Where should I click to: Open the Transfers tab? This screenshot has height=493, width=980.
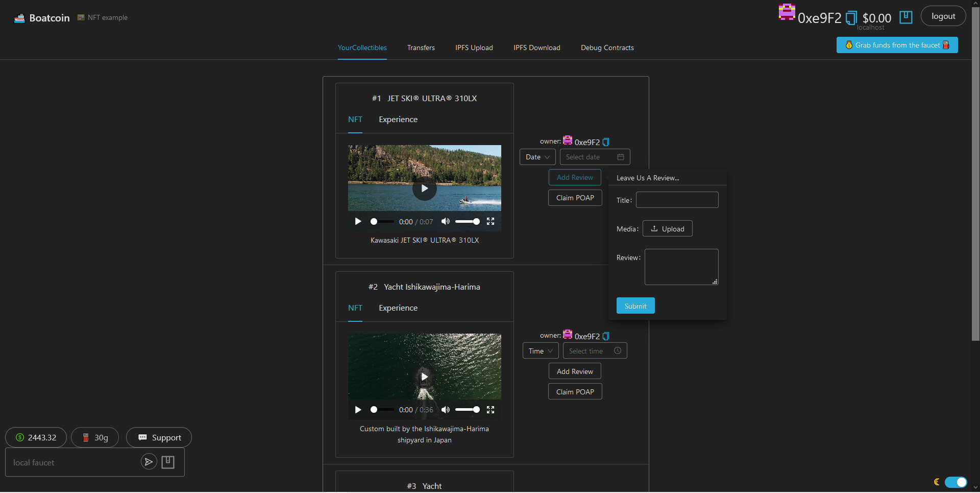[x=421, y=48]
